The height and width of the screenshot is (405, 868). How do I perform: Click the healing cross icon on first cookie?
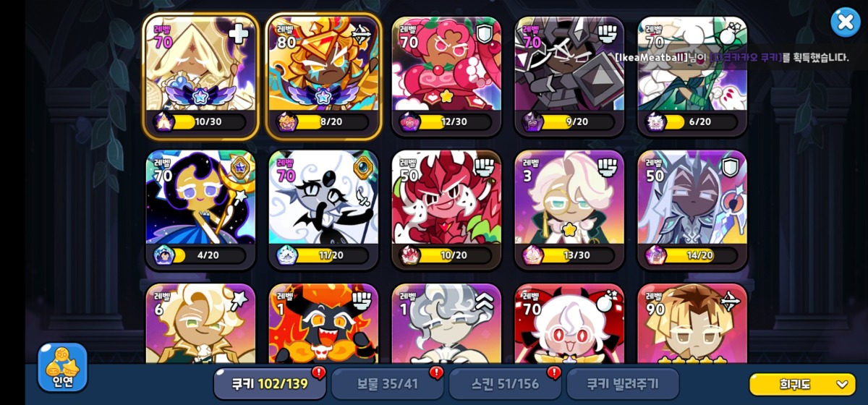(x=238, y=33)
